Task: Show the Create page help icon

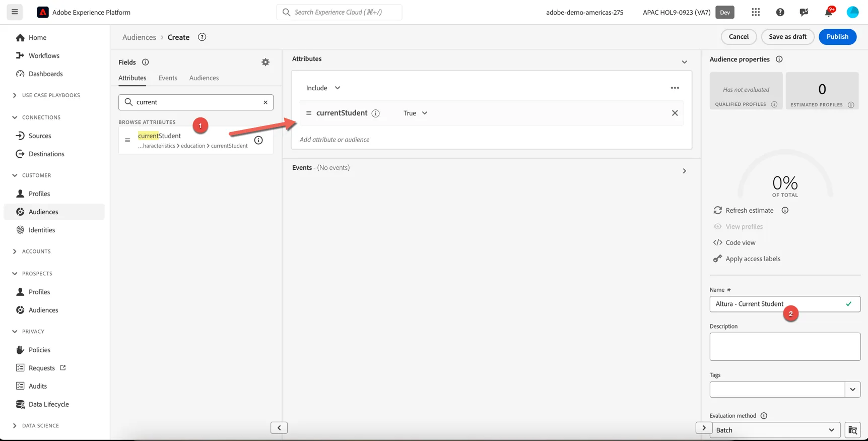Action: [202, 37]
